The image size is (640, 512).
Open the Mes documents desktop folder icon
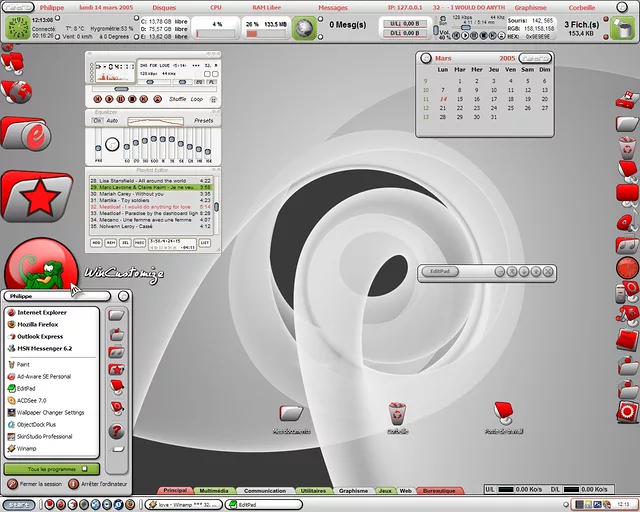291,414
